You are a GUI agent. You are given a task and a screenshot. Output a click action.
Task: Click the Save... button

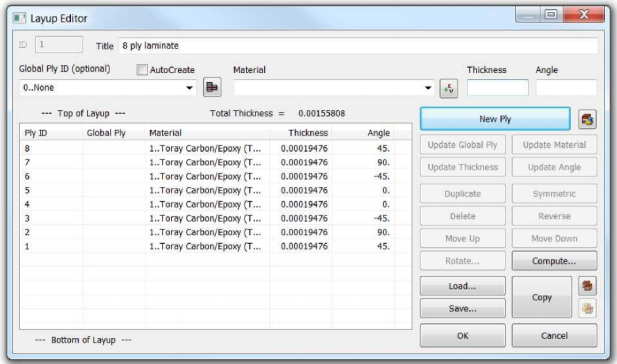point(462,309)
